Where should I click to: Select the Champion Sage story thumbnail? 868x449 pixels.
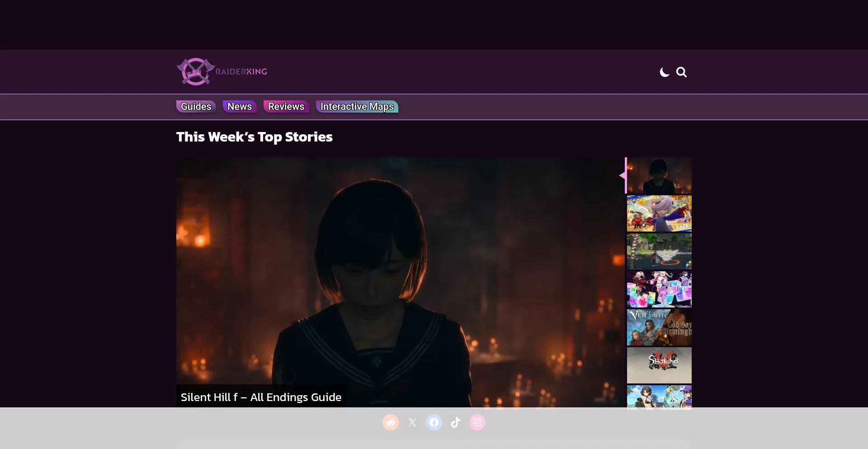tap(659, 213)
